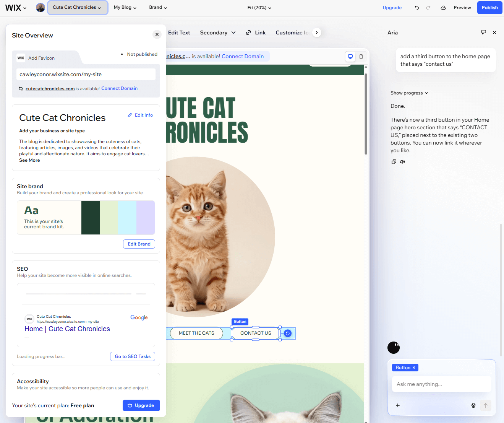Collapse the Show progress section
Viewport: 504px width, 423px height.
pos(409,93)
